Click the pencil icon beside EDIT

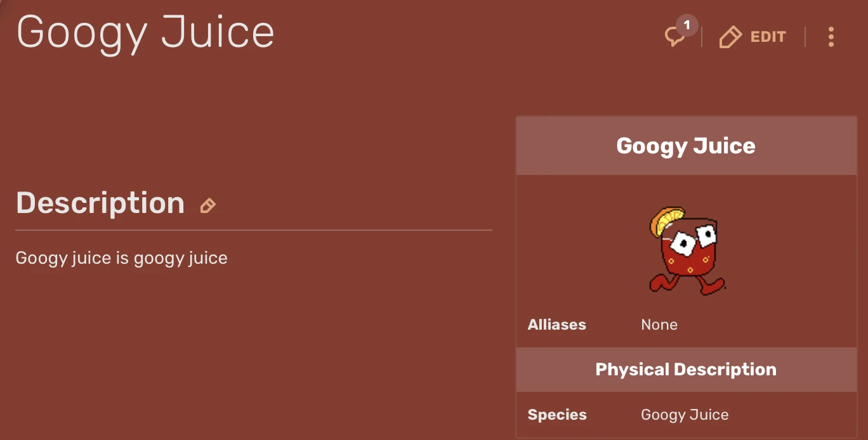tap(730, 37)
